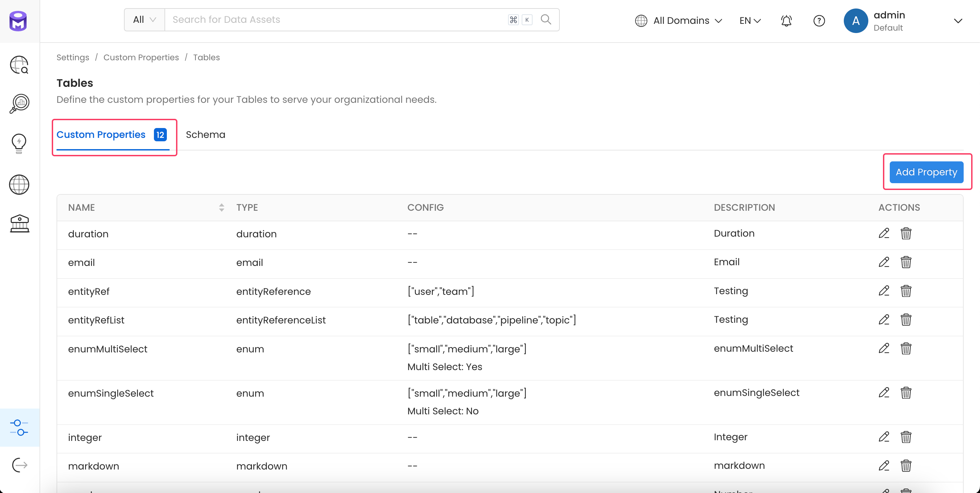Click the ["user","team"] config cell

pos(441,291)
